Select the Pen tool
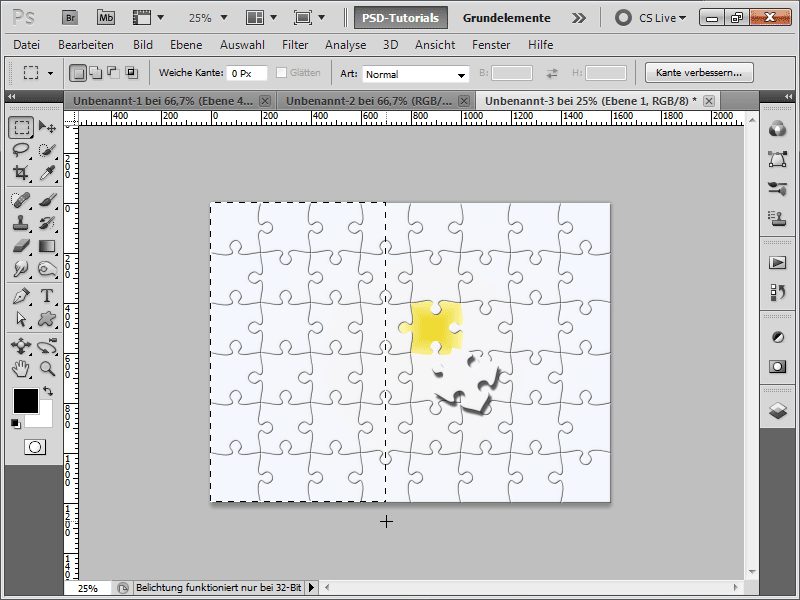The width and height of the screenshot is (800, 600). click(x=21, y=296)
